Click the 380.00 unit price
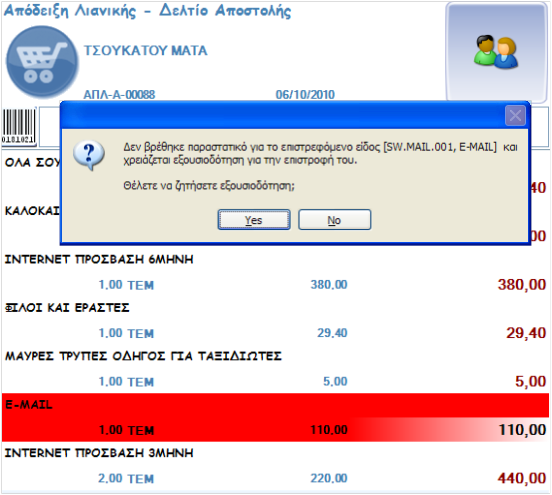Viewport: 552px width, 495px height. (x=329, y=284)
